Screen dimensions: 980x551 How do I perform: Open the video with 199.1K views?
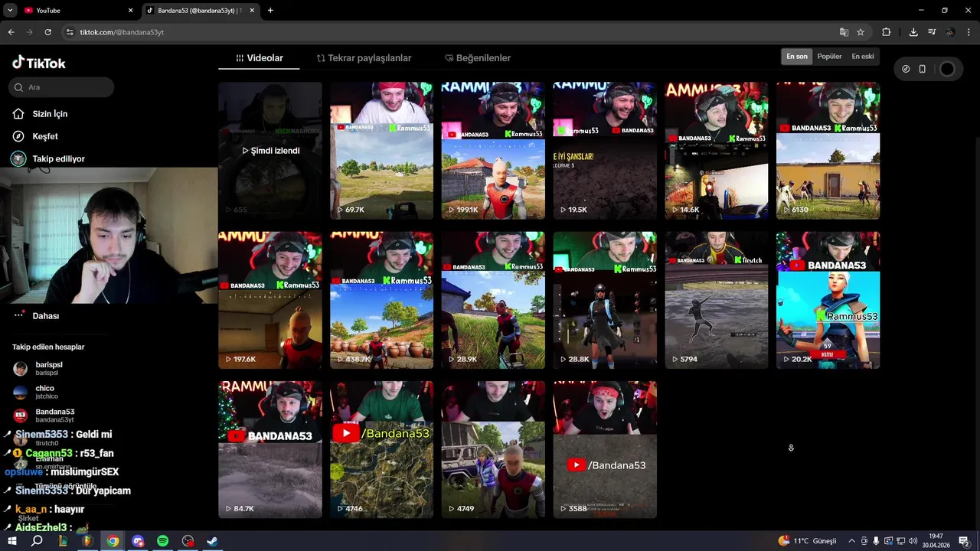pos(493,151)
